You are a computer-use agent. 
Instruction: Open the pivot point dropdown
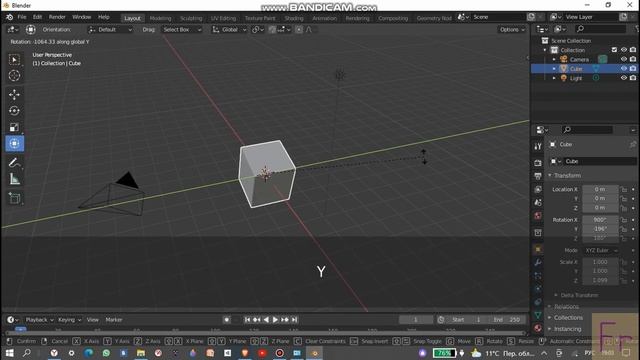tap(258, 29)
